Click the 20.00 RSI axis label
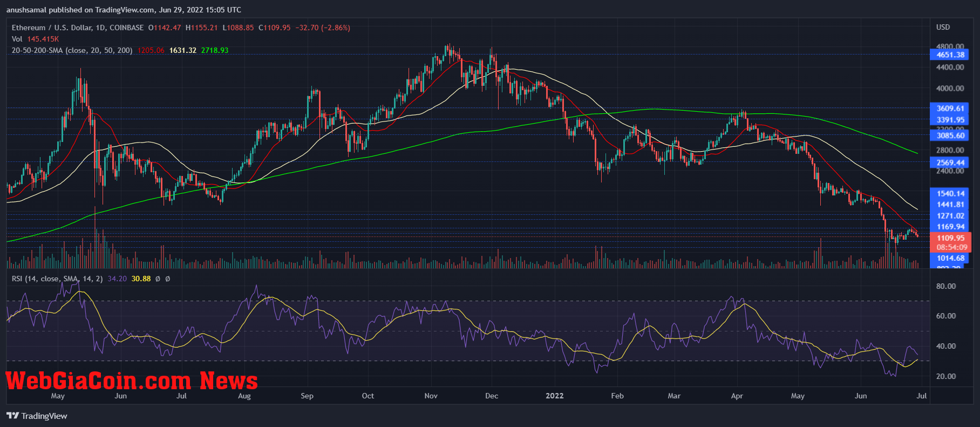This screenshot has height=427, width=980. 945,376
